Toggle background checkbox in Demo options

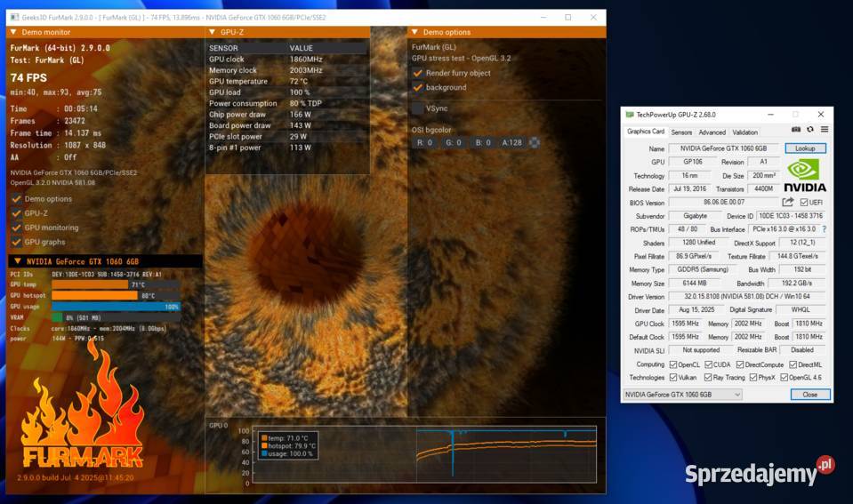pyautogui.click(x=418, y=87)
